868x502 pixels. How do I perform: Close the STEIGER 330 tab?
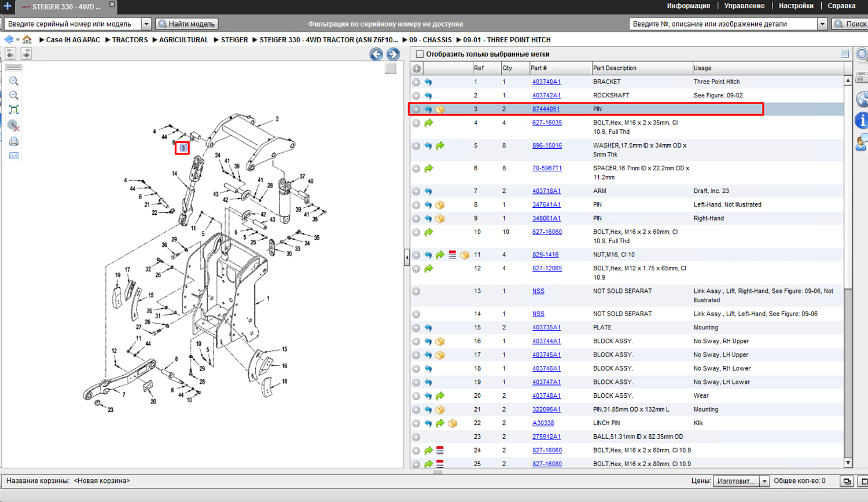pos(112,5)
